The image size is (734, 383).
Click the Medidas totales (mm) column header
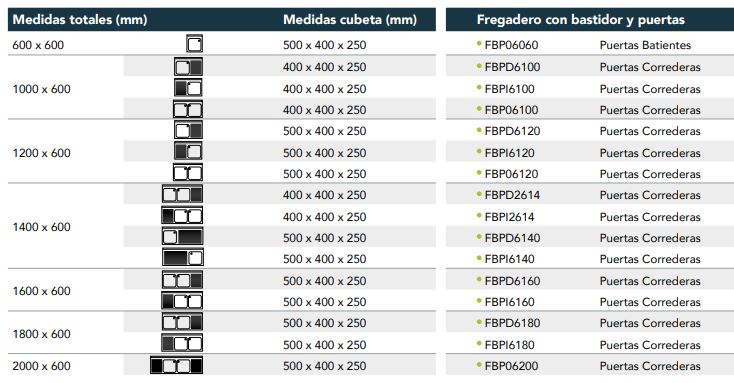pyautogui.click(x=80, y=20)
